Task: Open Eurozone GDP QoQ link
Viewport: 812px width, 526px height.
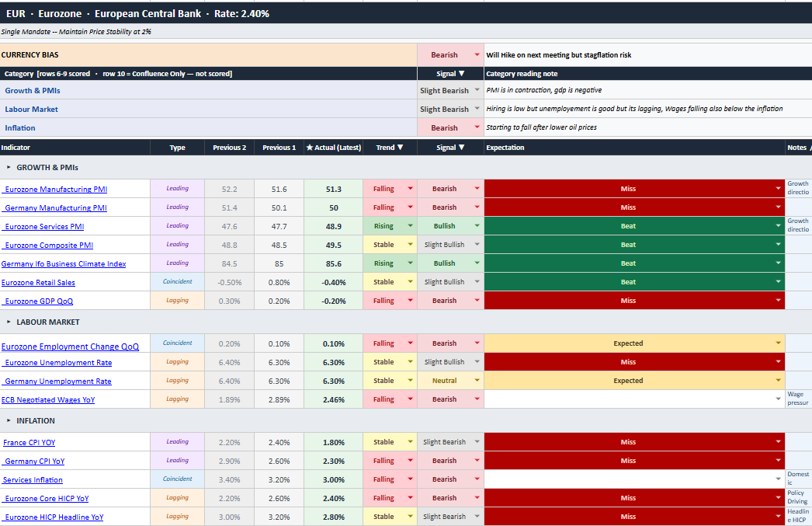Action: pos(39,301)
